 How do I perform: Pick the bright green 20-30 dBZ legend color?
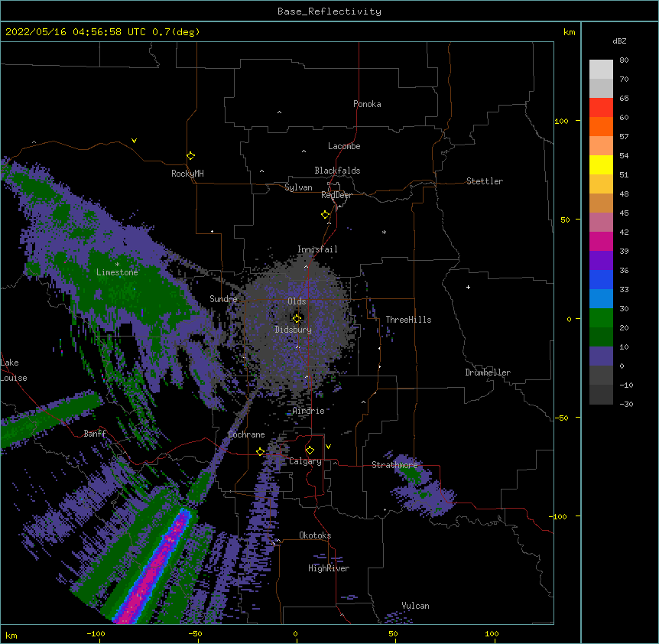[601, 318]
